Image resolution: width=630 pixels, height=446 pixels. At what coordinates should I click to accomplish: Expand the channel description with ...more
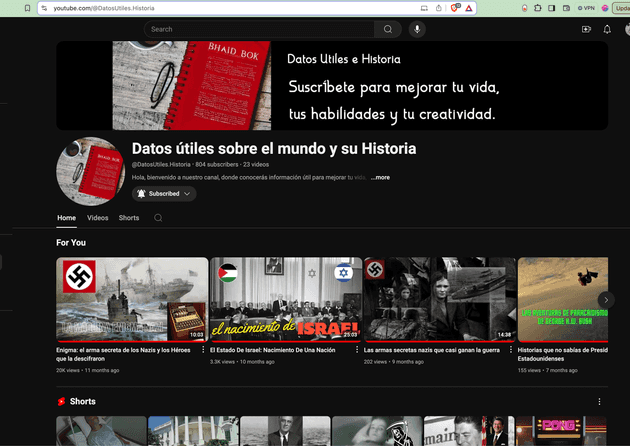(380, 178)
